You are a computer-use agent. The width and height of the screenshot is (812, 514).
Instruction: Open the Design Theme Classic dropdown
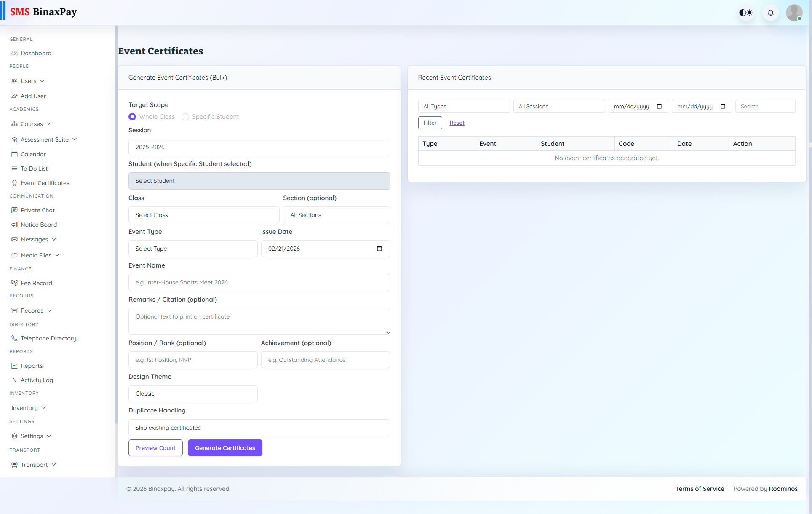[x=193, y=394]
